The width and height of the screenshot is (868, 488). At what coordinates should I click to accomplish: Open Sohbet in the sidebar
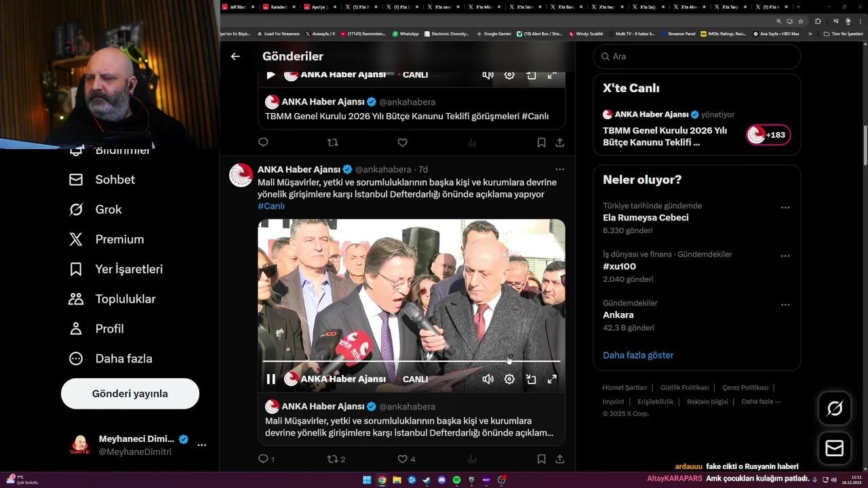click(102, 180)
